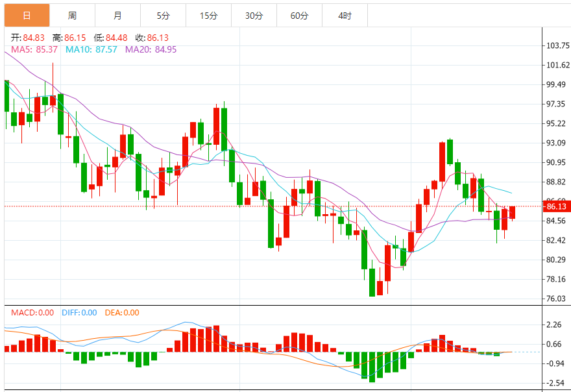Click the 78.16 price axis label
This screenshot has width=571, height=392.
556,279
